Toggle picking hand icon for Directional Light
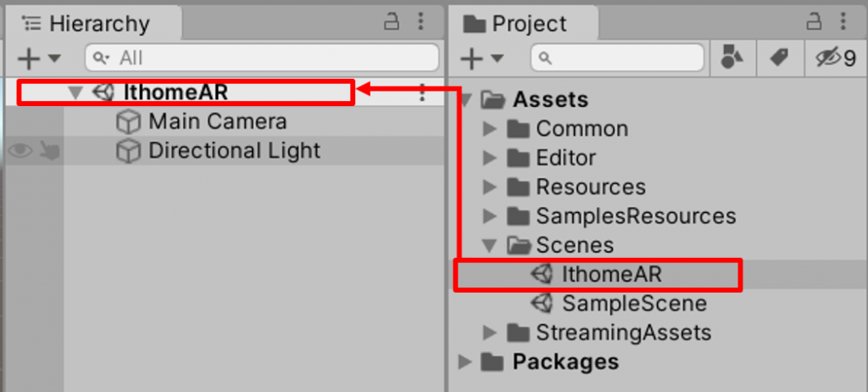 (x=50, y=151)
